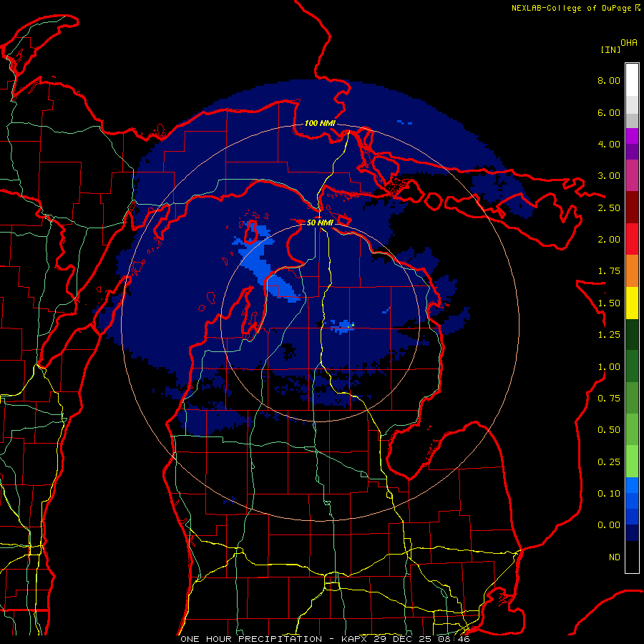644x644 pixels.
Task: Pick the magenta legend swatch near 4.00
Action: pyautogui.click(x=632, y=136)
